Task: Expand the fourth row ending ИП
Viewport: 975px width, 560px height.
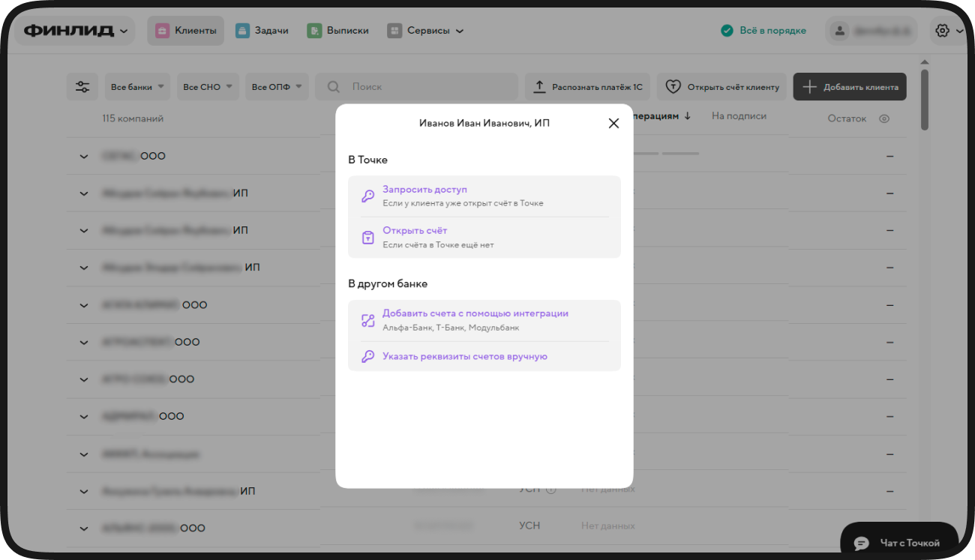Action: pyautogui.click(x=83, y=268)
